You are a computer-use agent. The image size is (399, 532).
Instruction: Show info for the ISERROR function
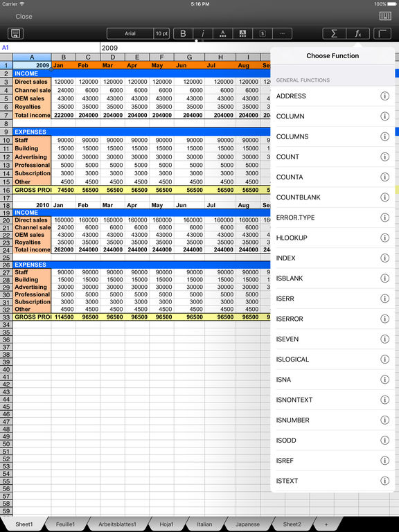click(x=384, y=319)
